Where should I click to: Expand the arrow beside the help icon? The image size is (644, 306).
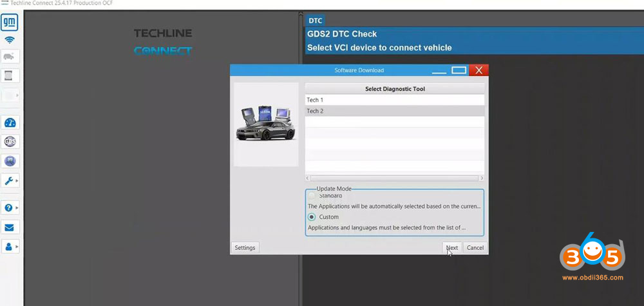17,208
